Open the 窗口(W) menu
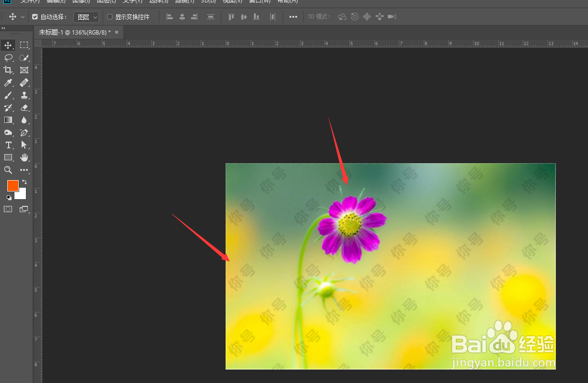 pos(260,1)
